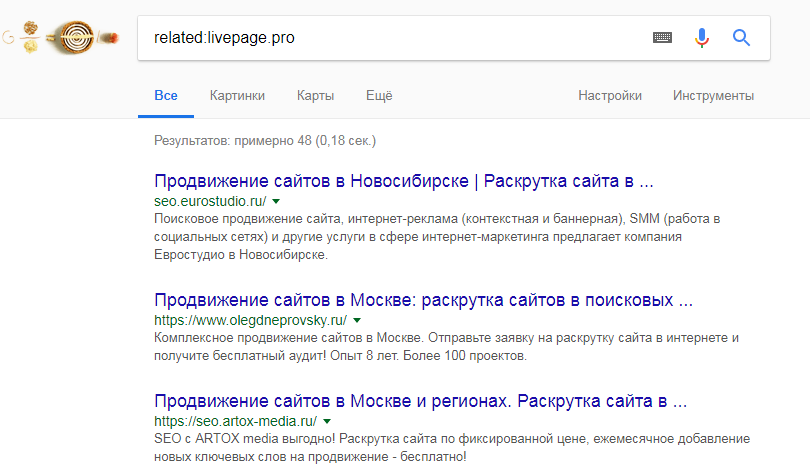Click the Google doodle logo
Image resolution: width=810 pixels, height=469 pixels.
point(61,37)
